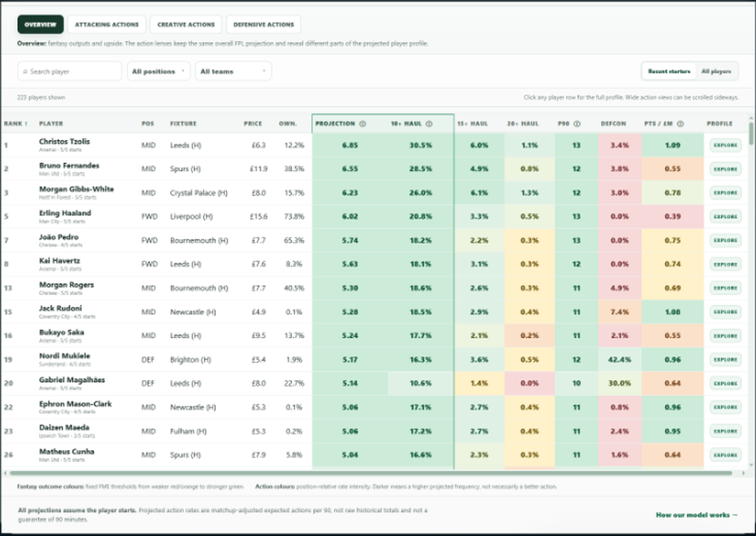The image size is (756, 536).
Task: Click the table's horizontal scrollbar
Action: pos(370,473)
